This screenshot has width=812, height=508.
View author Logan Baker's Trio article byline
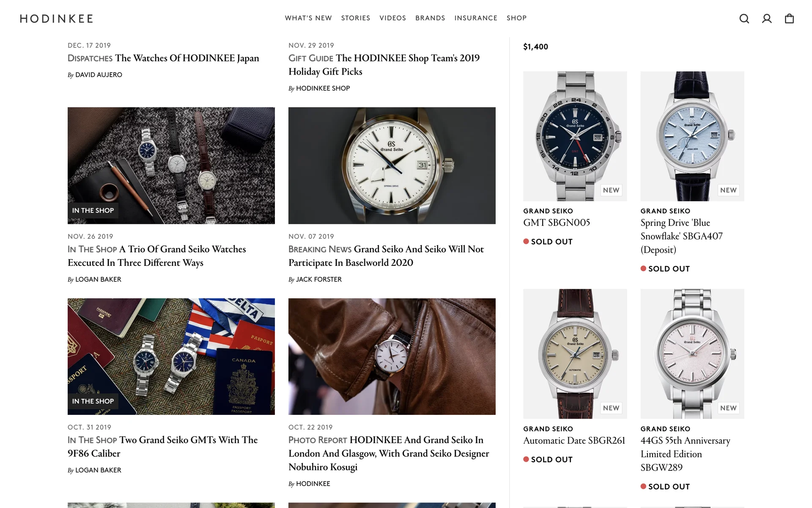98,279
